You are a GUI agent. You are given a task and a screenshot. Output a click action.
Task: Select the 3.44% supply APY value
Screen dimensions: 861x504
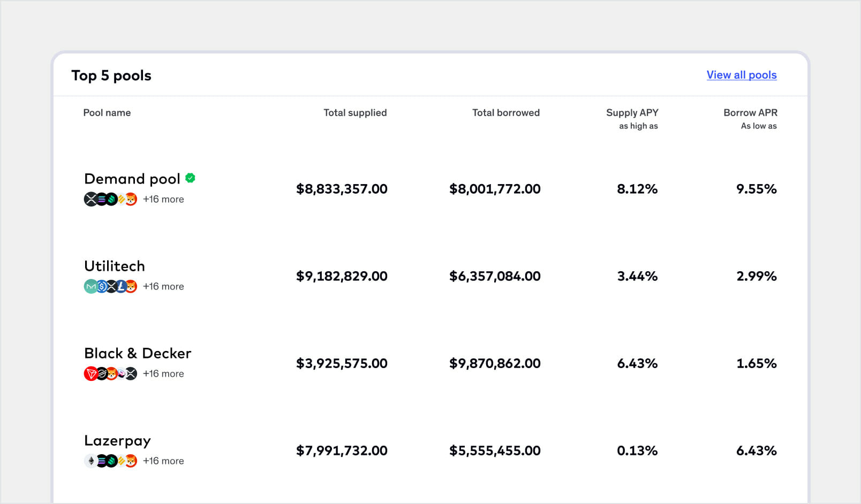637,276
